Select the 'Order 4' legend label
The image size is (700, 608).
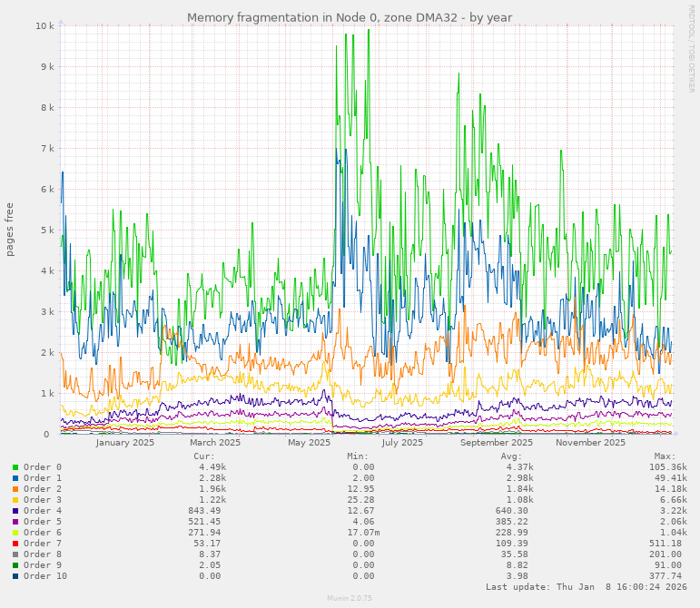point(43,510)
